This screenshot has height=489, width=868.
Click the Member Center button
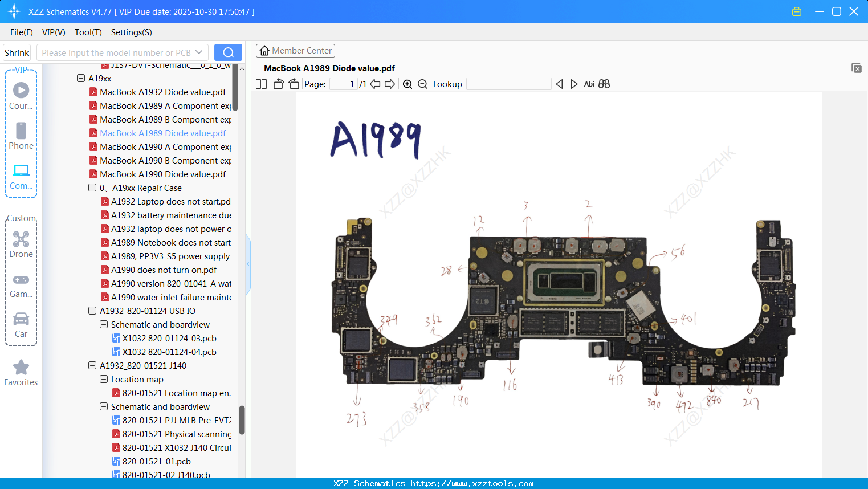tap(295, 51)
